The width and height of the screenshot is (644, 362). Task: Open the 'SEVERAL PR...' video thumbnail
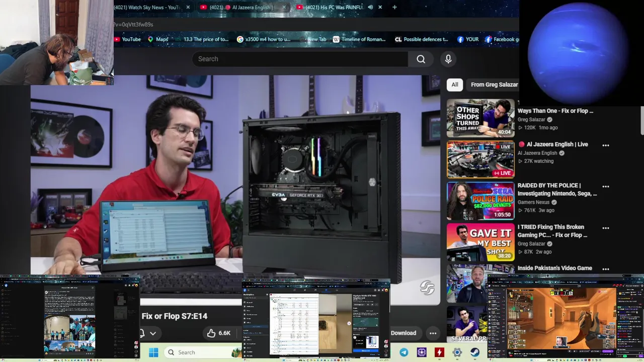point(466,324)
